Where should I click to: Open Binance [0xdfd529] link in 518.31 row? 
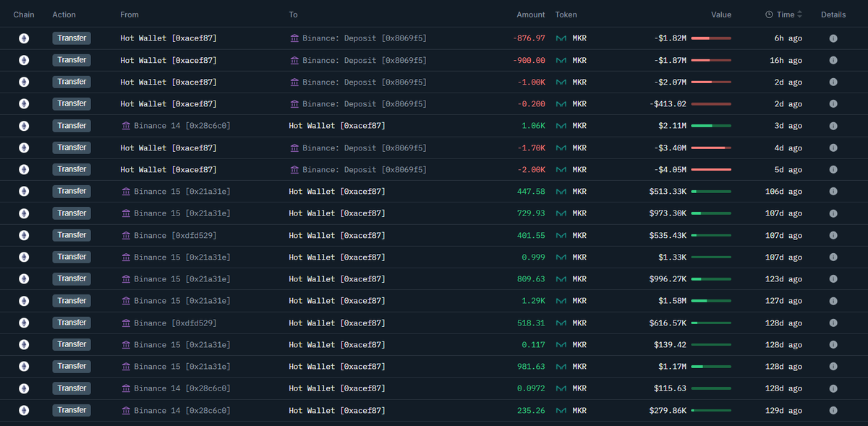tap(175, 323)
